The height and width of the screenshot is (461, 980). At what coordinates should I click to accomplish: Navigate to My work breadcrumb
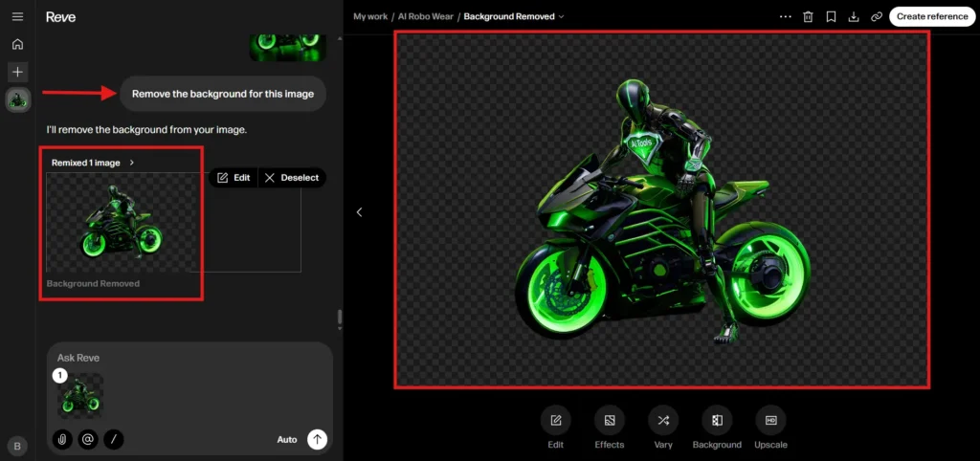(x=370, y=16)
